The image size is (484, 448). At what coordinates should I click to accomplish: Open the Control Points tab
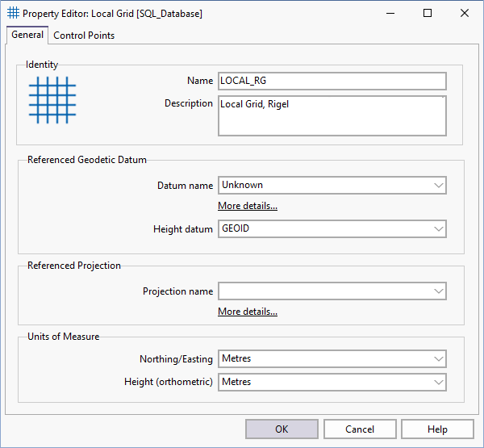coord(84,36)
